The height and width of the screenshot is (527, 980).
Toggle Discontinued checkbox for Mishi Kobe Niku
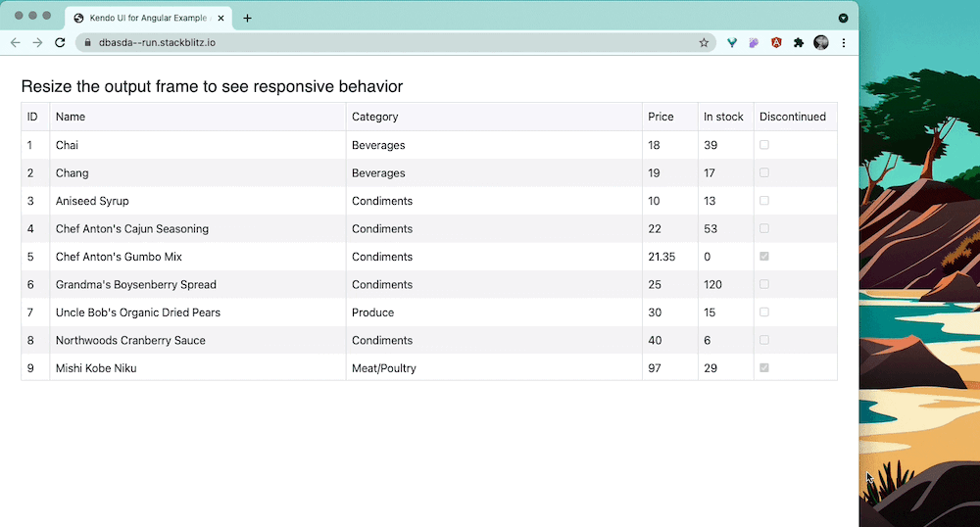pos(764,368)
